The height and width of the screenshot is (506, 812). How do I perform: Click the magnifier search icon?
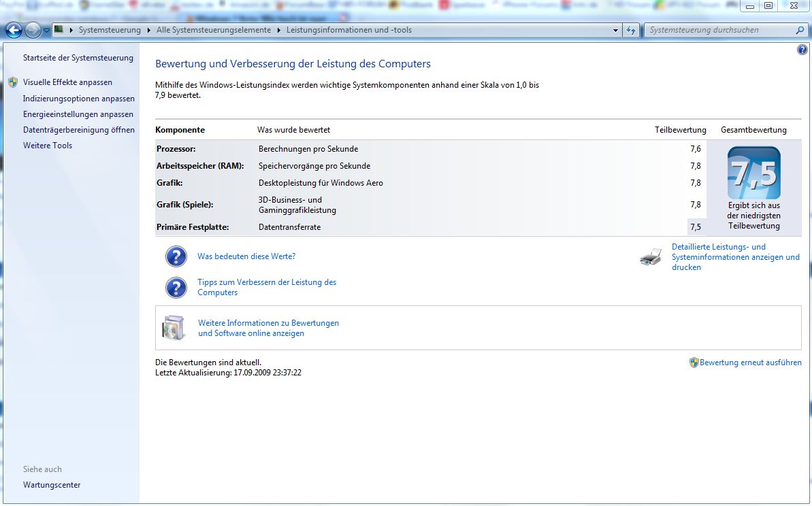(x=800, y=30)
